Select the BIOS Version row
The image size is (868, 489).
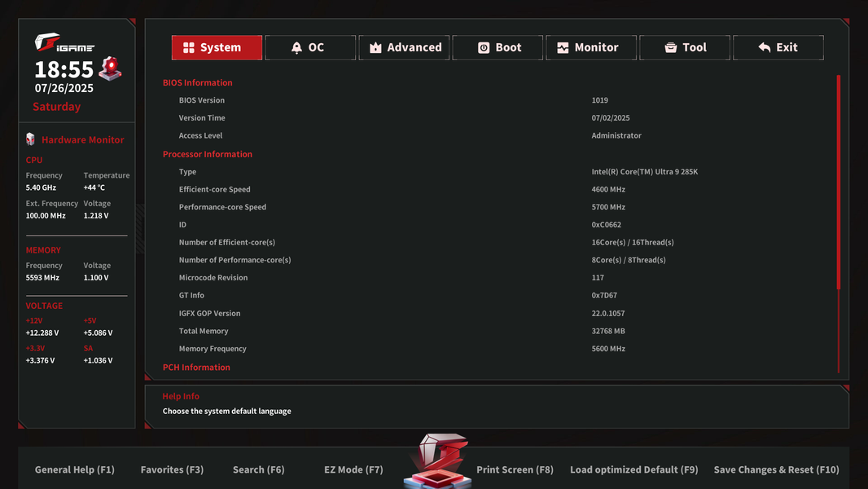[x=407, y=100]
